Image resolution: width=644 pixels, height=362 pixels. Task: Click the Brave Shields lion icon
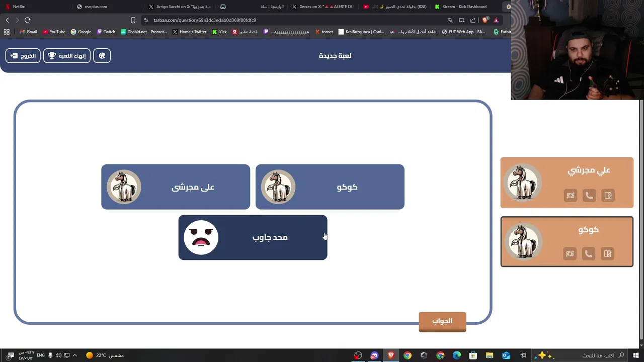tap(485, 20)
